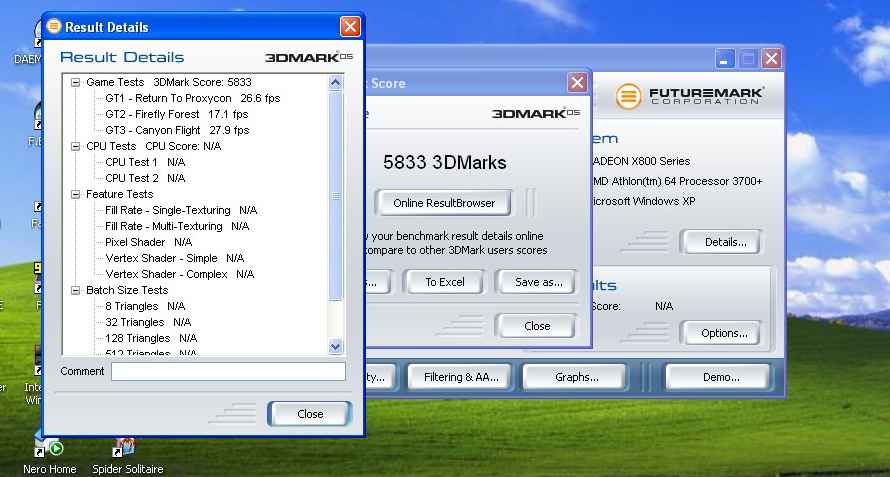
Task: Select Fill Rate - Multi-Texturing row
Action: [177, 226]
